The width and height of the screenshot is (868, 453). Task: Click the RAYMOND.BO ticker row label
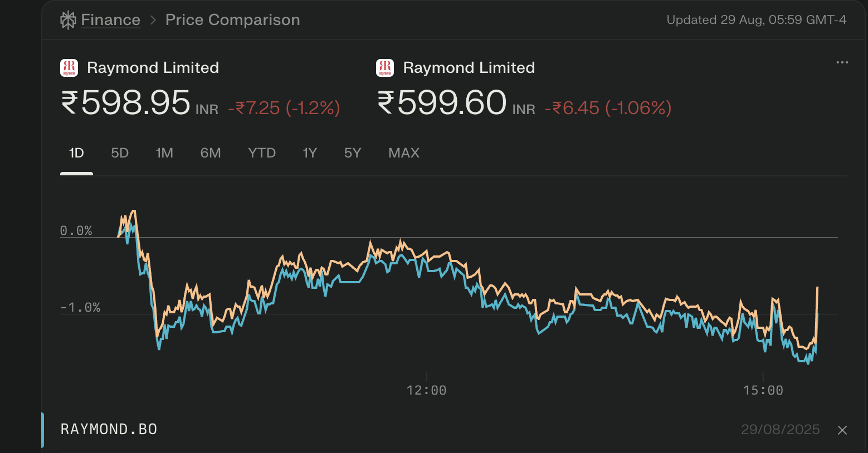pyautogui.click(x=109, y=430)
